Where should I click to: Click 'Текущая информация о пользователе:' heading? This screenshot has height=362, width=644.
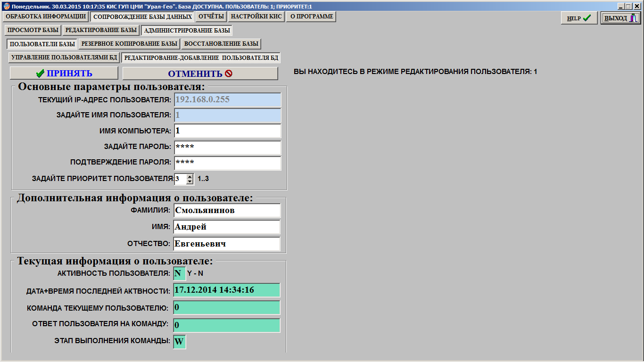point(115,261)
